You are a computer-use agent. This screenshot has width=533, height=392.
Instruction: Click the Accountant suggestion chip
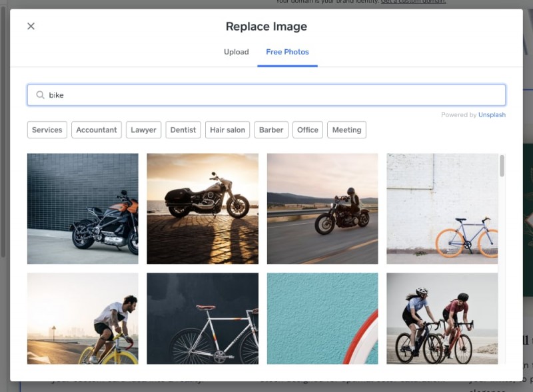[x=96, y=130]
